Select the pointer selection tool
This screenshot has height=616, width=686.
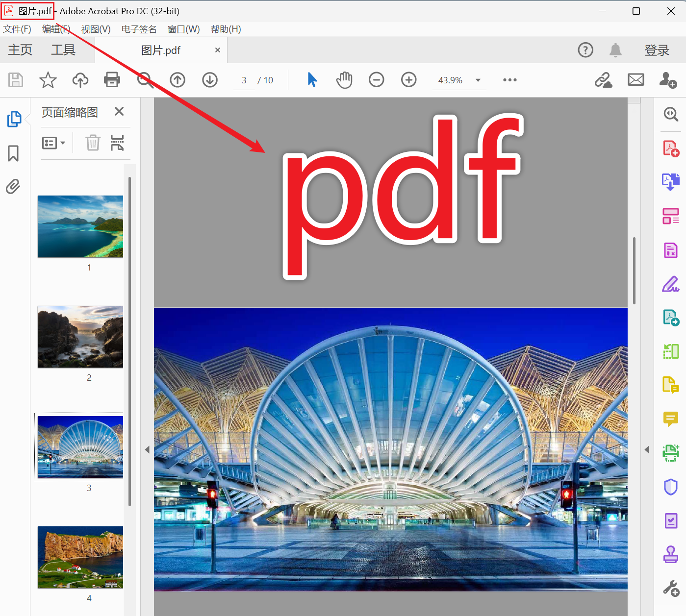pos(312,79)
